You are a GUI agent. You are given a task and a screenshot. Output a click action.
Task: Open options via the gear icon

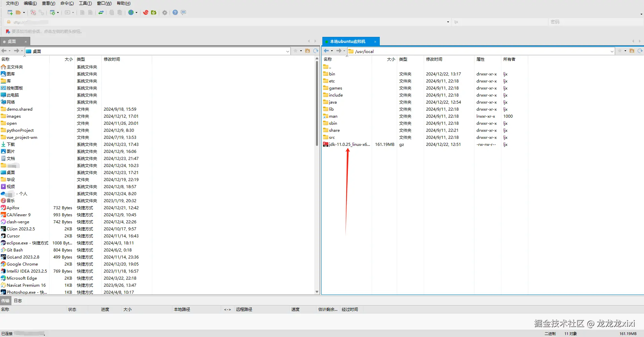pos(165,12)
